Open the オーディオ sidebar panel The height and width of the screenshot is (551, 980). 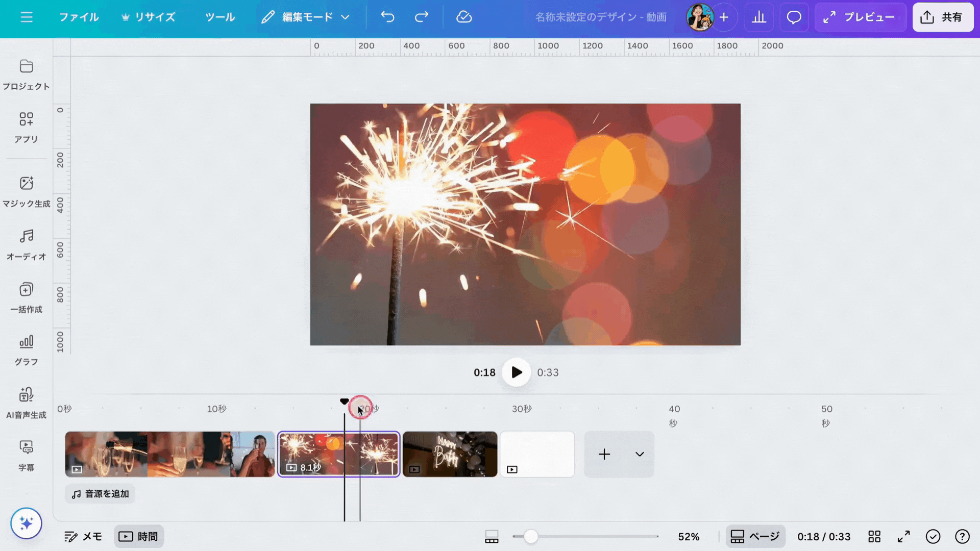(x=27, y=244)
